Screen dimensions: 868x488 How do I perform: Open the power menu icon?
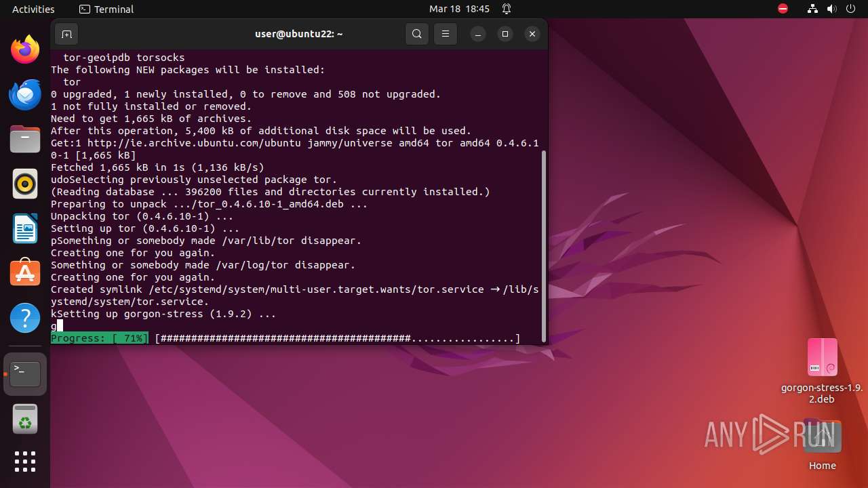point(851,9)
